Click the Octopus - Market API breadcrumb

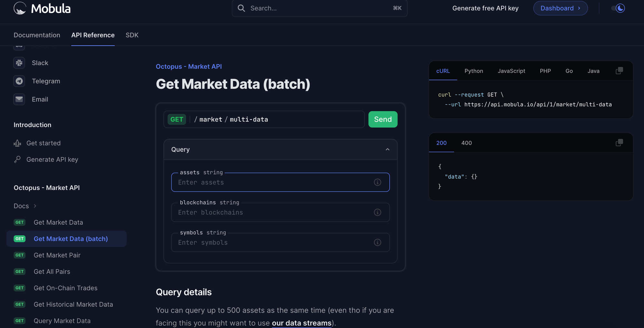[189, 66]
